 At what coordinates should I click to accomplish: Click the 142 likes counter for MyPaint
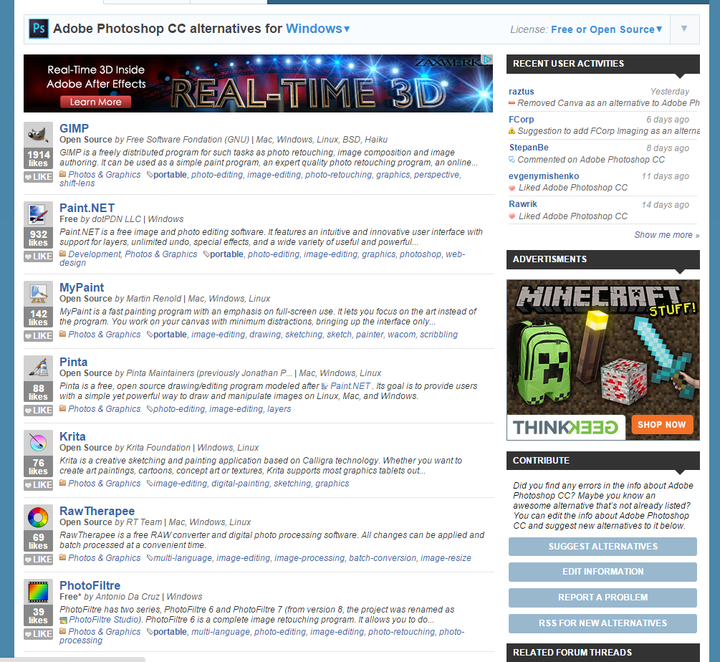coord(38,317)
